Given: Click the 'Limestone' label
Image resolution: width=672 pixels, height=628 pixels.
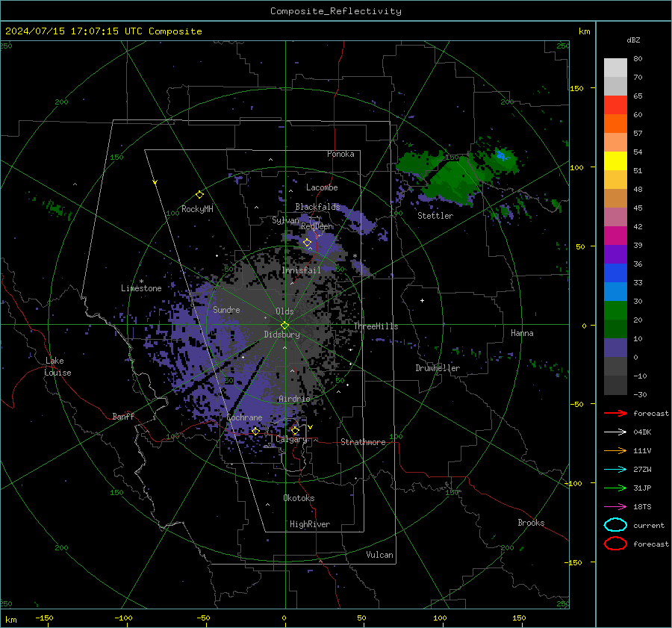Looking at the screenshot, I should 141,288.
